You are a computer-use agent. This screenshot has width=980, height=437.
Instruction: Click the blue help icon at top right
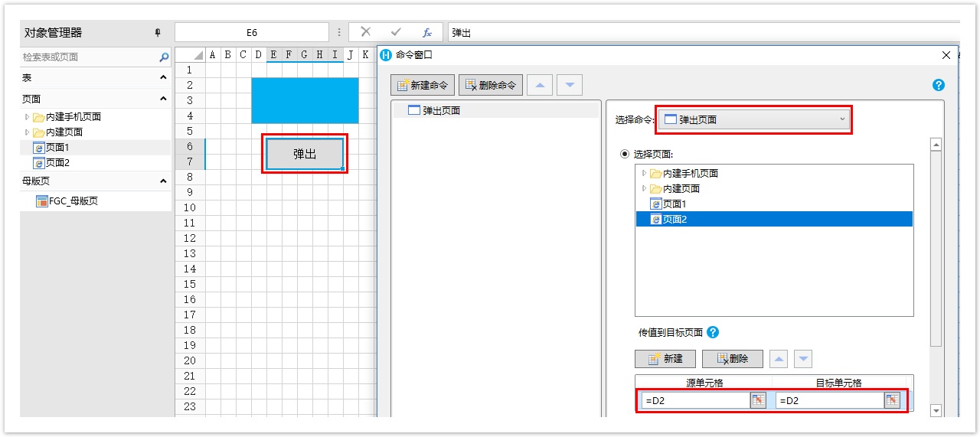939,85
